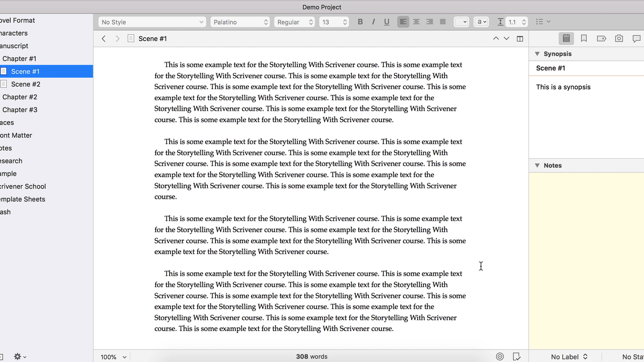The height and width of the screenshot is (362, 644).
Task: Select Characters in the binder
Action: click(47, 33)
